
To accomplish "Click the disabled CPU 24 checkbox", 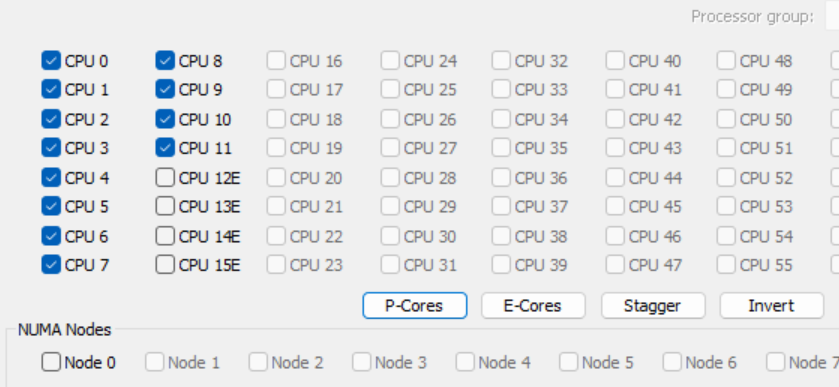I will pyautogui.click(x=390, y=60).
